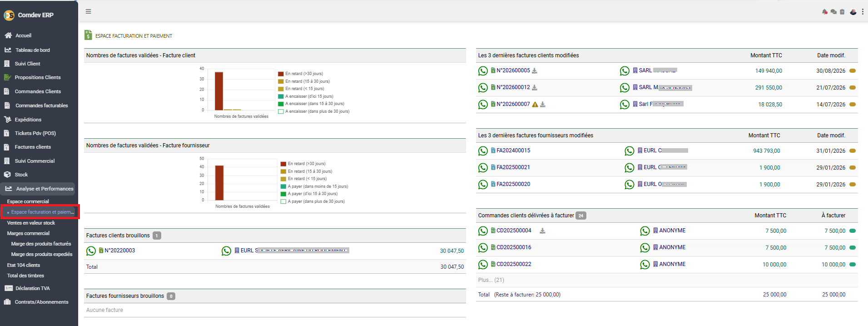Screen dimensions: 868x326
Task: Expand Contrats/Abonnements in sidebar
Action: pos(41,302)
